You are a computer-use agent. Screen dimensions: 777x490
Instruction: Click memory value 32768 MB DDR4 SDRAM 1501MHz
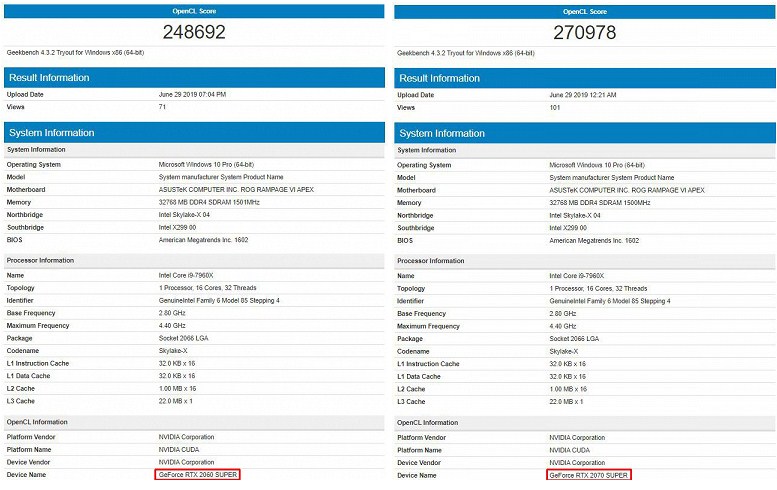(209, 202)
